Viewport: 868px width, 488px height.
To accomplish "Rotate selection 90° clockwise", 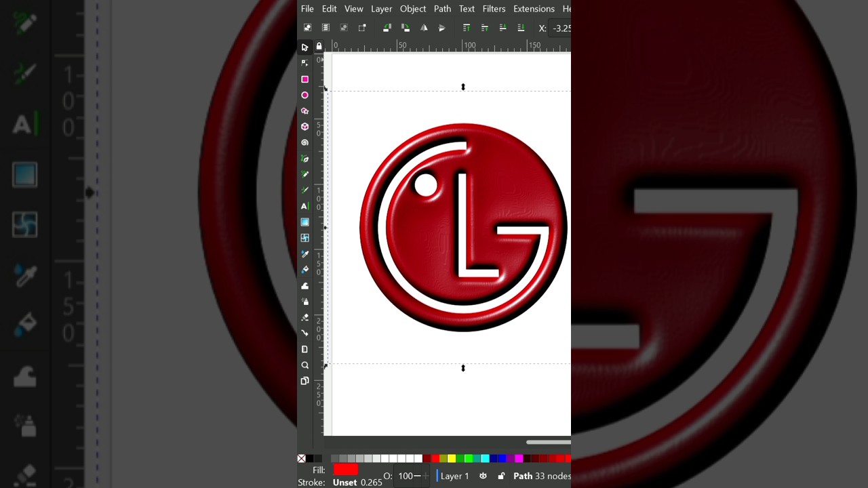I will (x=406, y=28).
